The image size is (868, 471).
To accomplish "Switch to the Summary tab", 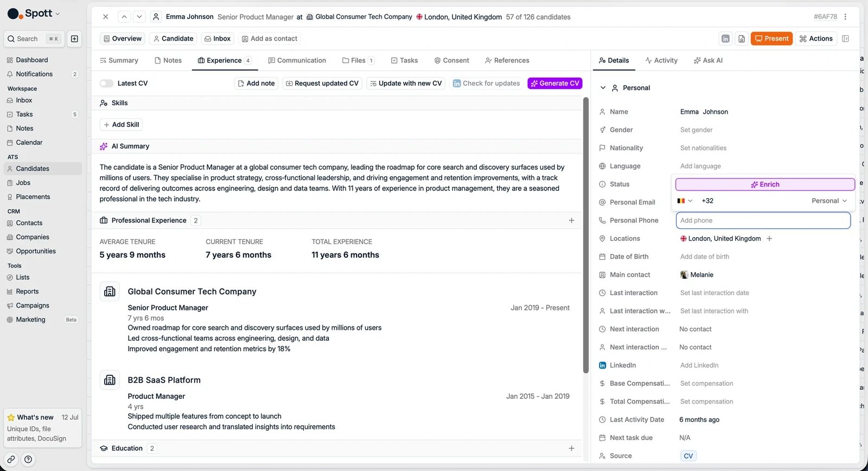I will tap(119, 60).
